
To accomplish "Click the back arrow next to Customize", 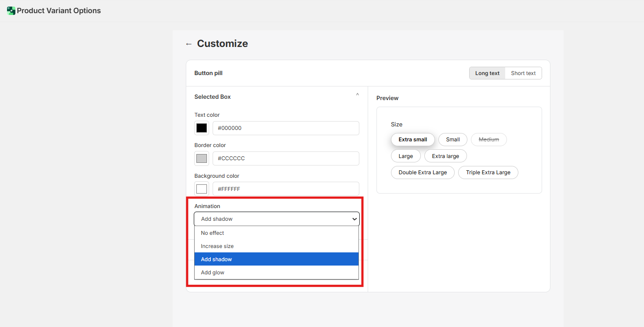I will pos(189,44).
